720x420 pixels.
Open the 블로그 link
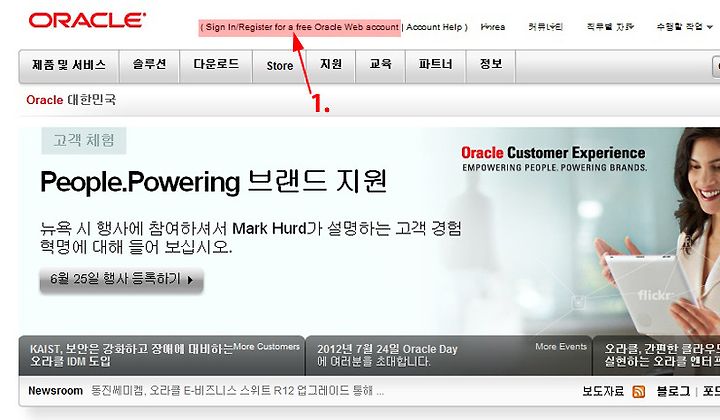[673, 391]
